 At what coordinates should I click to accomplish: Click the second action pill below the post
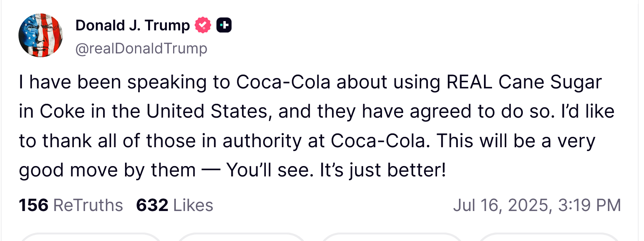[241, 237]
